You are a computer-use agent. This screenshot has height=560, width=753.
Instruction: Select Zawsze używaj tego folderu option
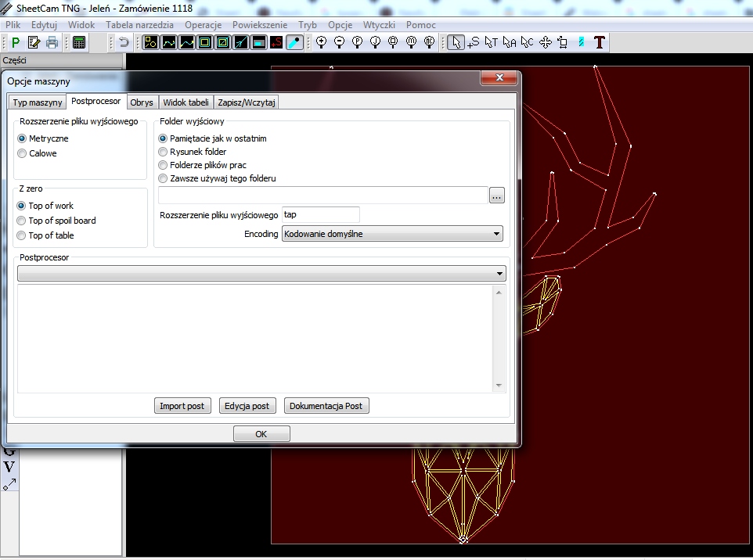pyautogui.click(x=163, y=178)
